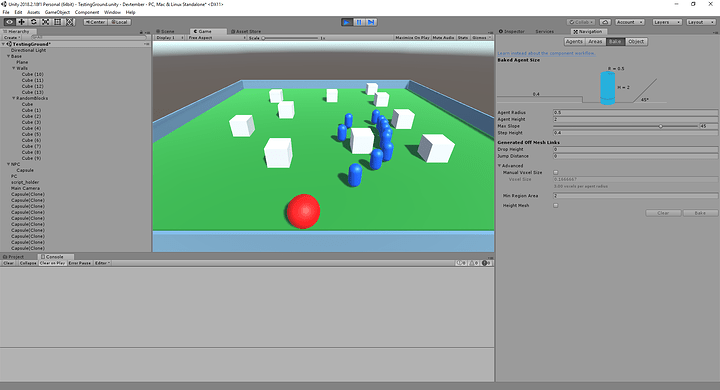Switch to the Inspector tab

512,31
